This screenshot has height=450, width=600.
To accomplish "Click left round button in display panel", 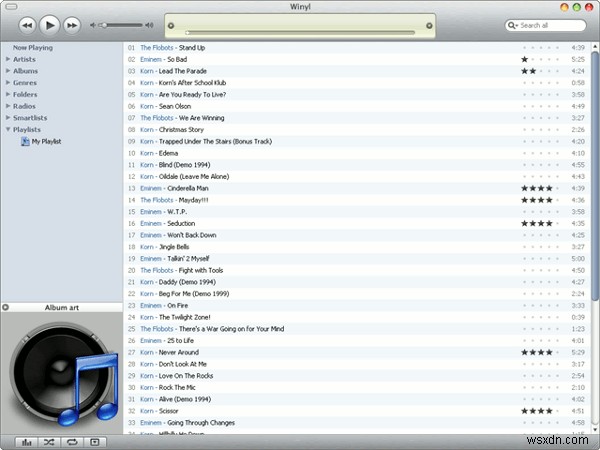I will point(171,26).
